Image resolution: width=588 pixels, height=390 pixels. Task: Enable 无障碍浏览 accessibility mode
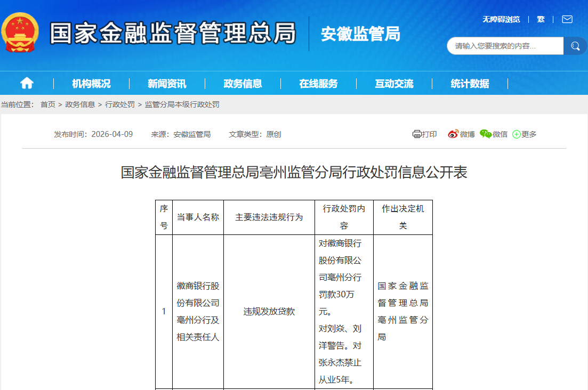click(501, 19)
